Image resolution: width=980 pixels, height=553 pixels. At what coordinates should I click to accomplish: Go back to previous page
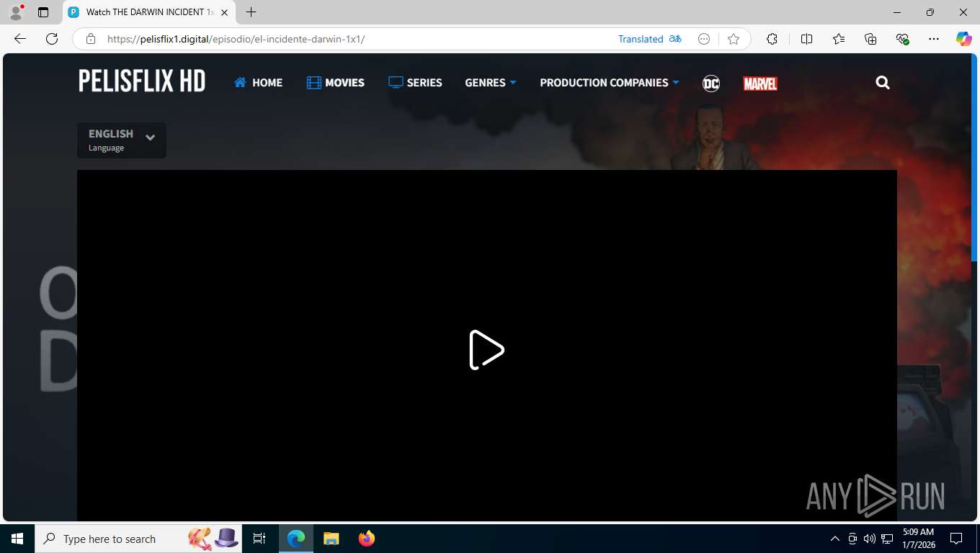point(20,39)
